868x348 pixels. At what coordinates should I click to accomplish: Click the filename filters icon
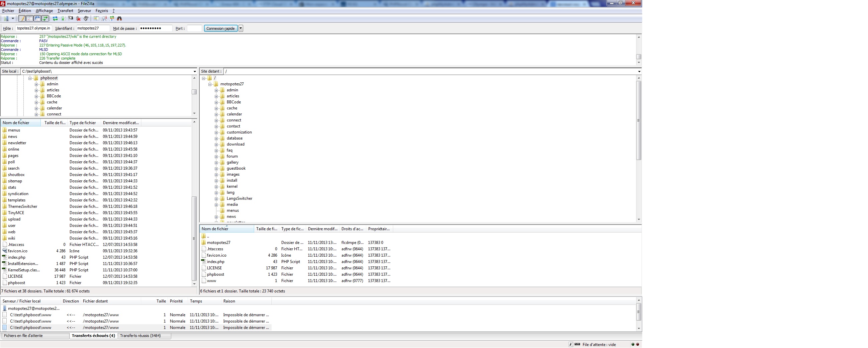pos(96,18)
